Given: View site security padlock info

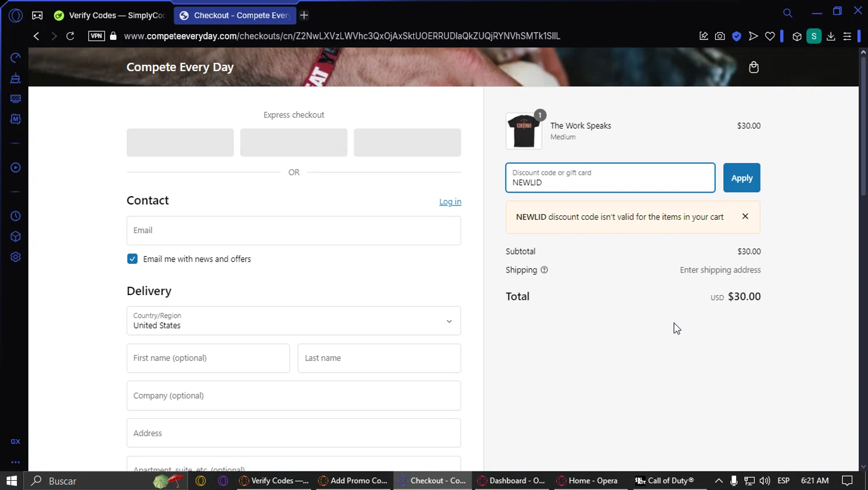Looking at the screenshot, I should [x=113, y=36].
